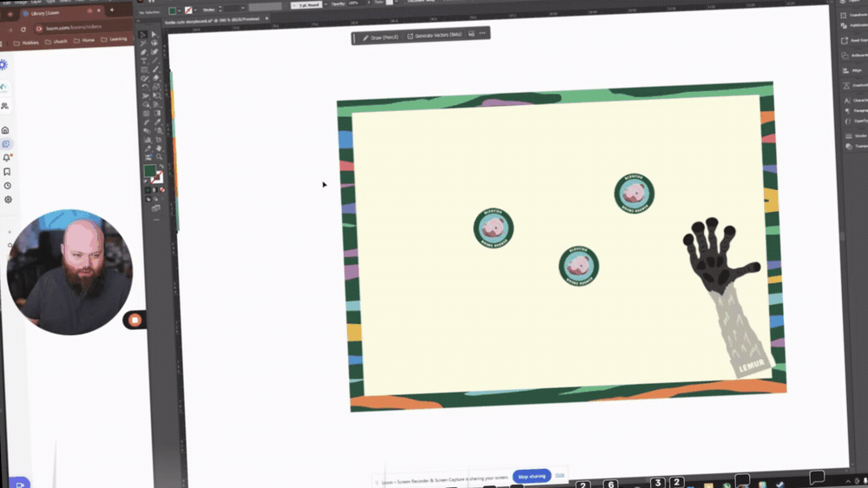868x488 pixels.
Task: Edit the toolbar via the three dots
Action: coord(156,220)
